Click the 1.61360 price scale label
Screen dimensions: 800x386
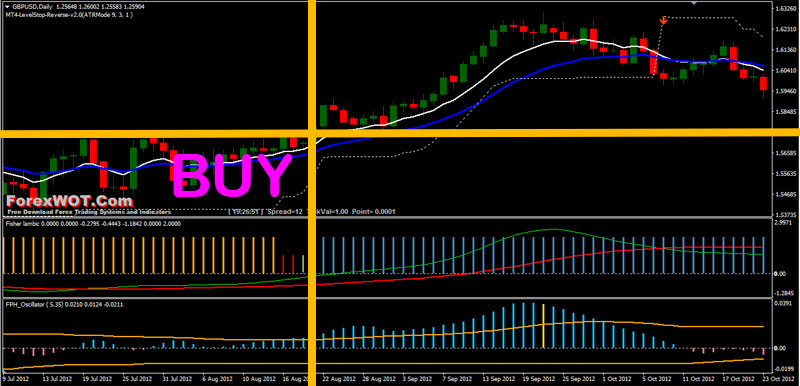click(786, 50)
